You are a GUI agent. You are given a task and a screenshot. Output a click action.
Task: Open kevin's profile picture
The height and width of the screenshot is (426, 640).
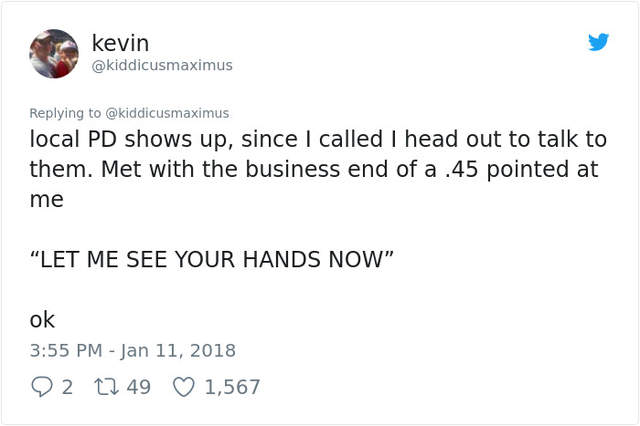[54, 53]
